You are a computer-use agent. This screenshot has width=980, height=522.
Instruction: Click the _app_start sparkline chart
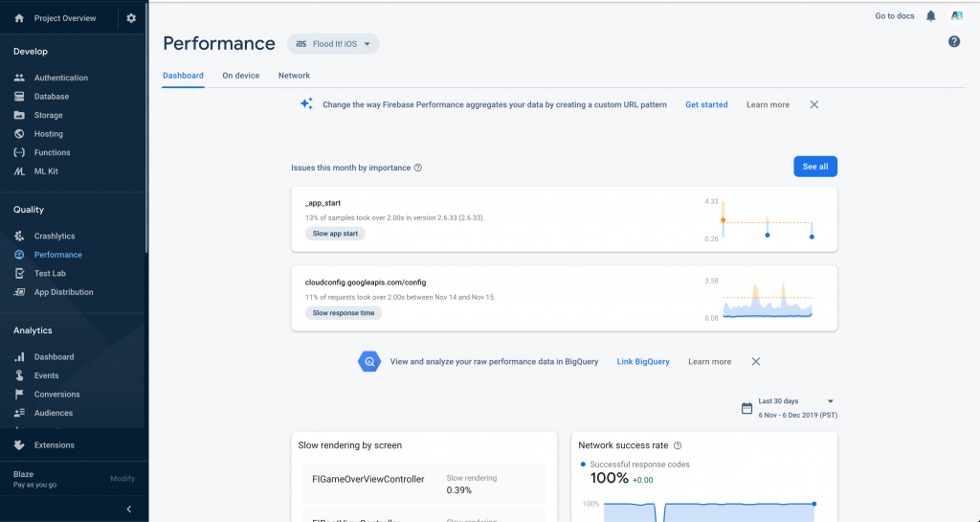click(x=768, y=220)
